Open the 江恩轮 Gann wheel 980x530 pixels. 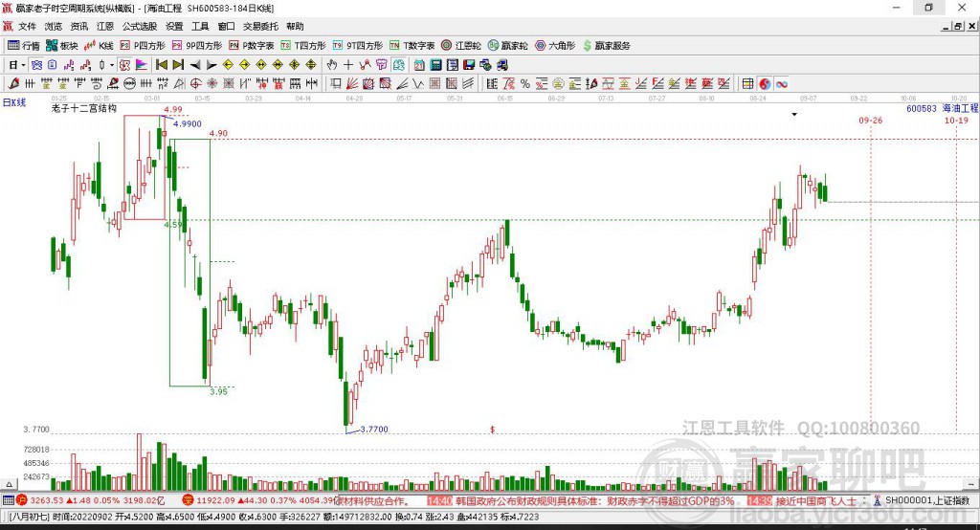pyautogui.click(x=461, y=46)
